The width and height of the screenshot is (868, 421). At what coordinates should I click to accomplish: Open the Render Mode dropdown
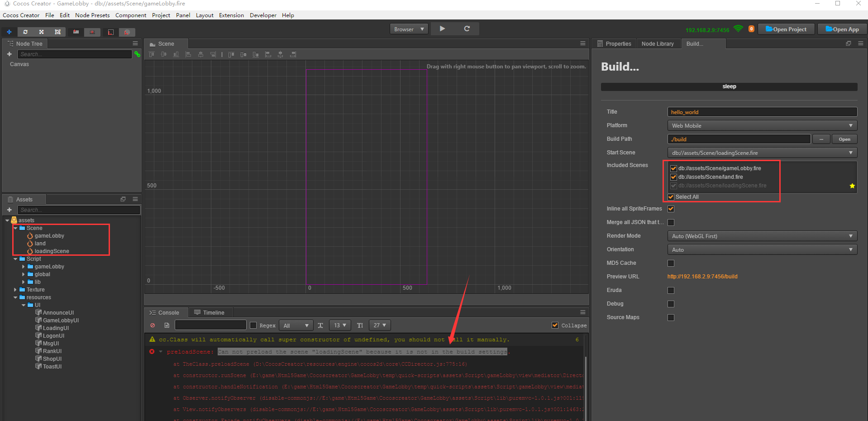coord(762,236)
